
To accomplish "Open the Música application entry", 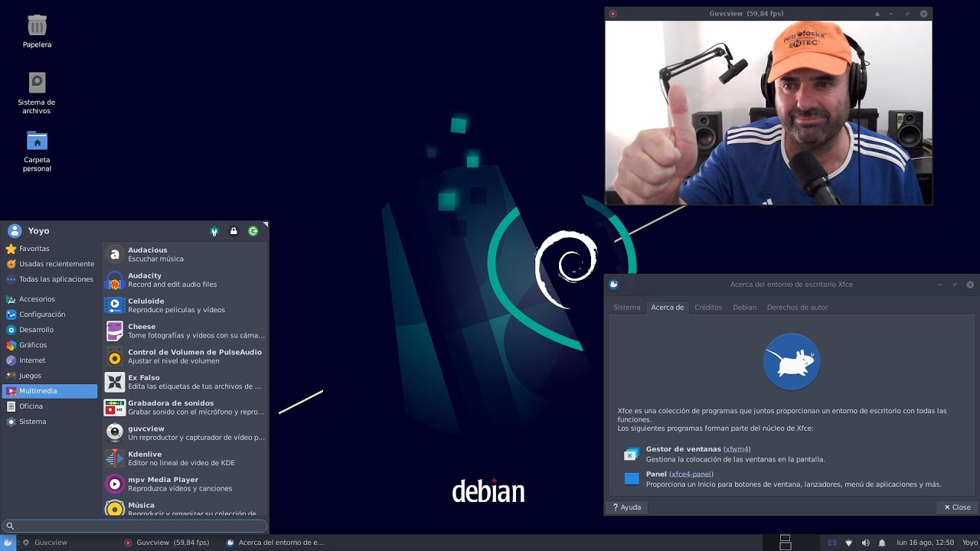I will (185, 507).
